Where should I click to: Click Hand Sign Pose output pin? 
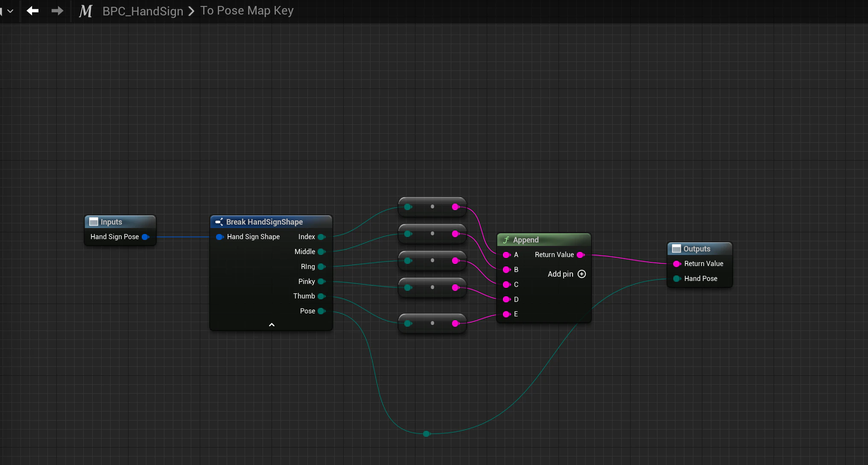(145, 237)
